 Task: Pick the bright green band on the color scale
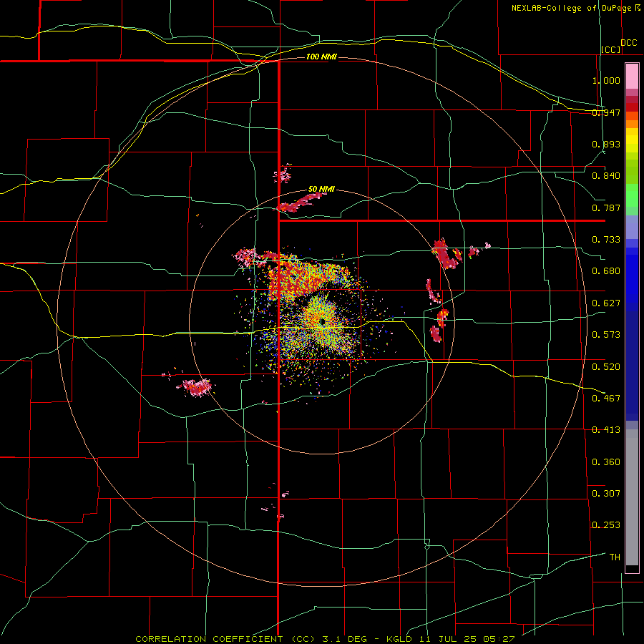tap(632, 195)
